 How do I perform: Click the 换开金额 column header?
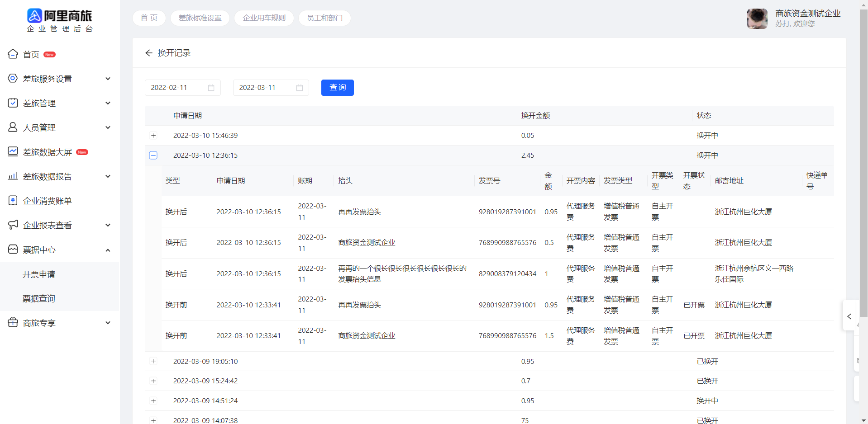click(x=535, y=116)
